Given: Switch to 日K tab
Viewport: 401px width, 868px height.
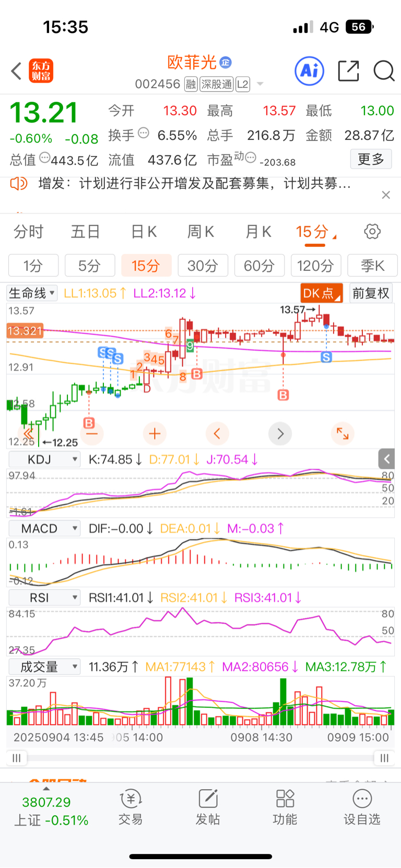Looking at the screenshot, I should click(144, 231).
